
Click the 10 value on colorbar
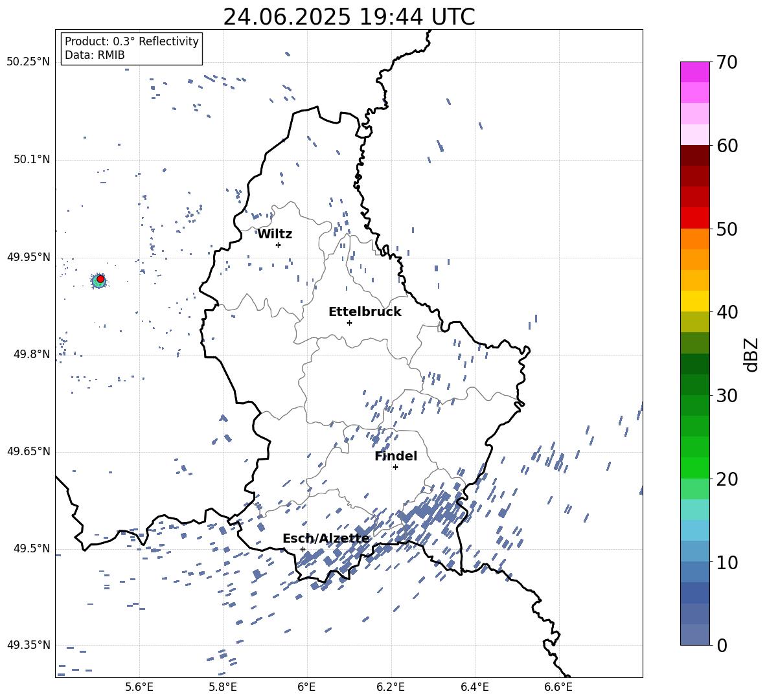(x=727, y=562)
